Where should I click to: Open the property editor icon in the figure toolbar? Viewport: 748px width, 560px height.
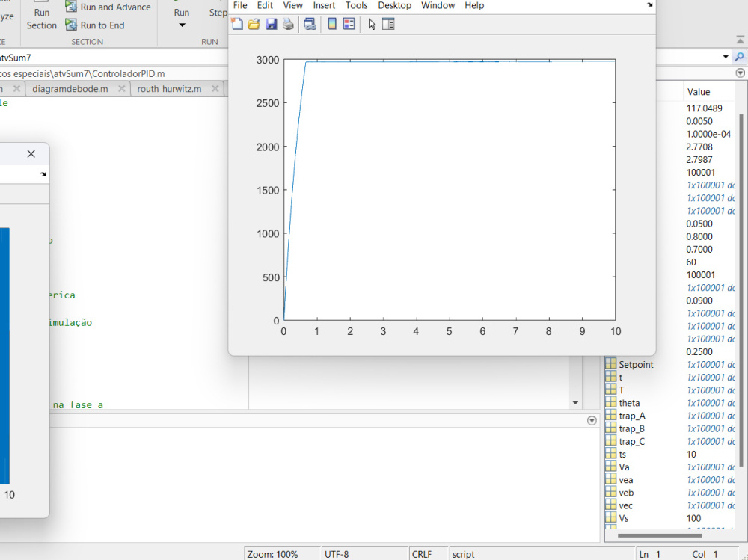click(388, 24)
